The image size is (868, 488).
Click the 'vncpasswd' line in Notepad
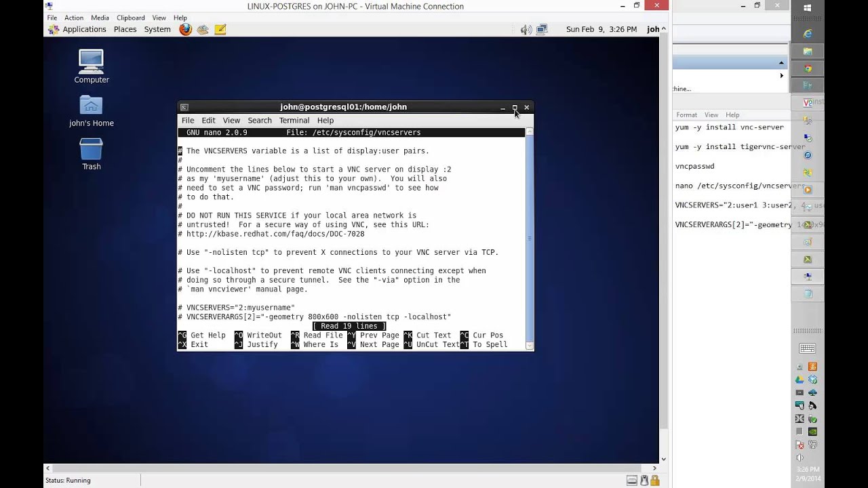[694, 166]
